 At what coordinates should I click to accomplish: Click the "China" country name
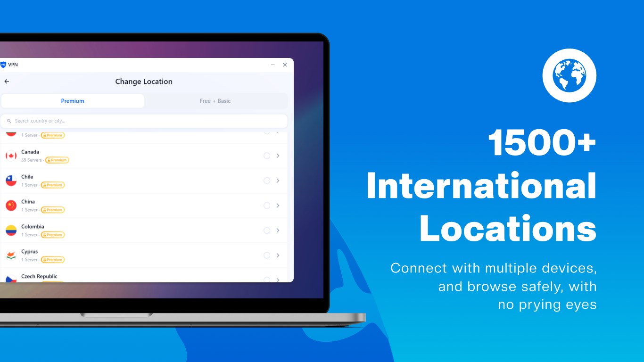click(28, 202)
